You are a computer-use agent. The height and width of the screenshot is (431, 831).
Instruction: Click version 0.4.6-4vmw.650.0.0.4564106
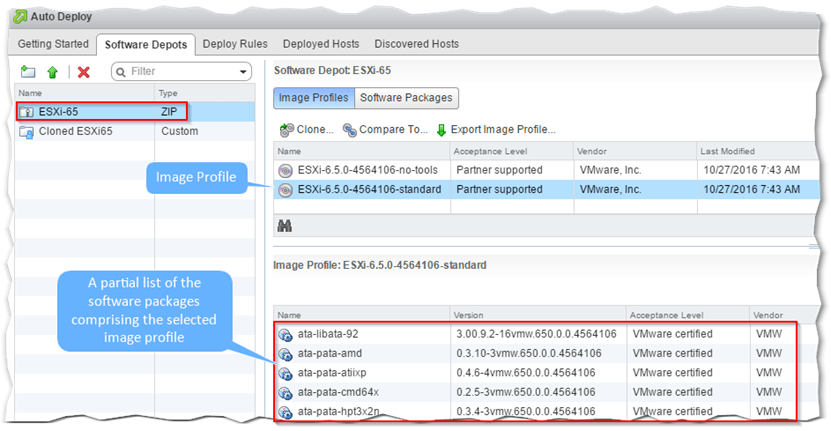point(526,373)
